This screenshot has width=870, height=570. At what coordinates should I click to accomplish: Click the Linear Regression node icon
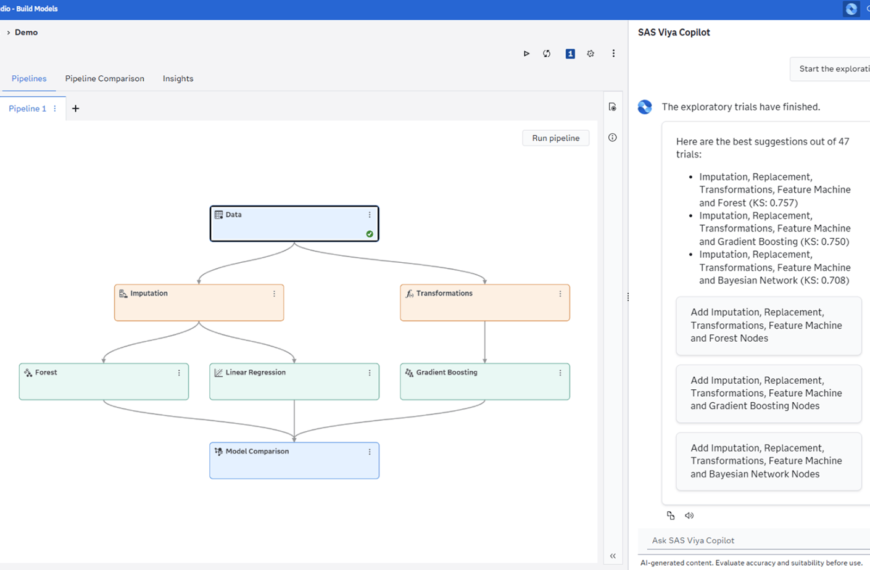click(x=219, y=372)
